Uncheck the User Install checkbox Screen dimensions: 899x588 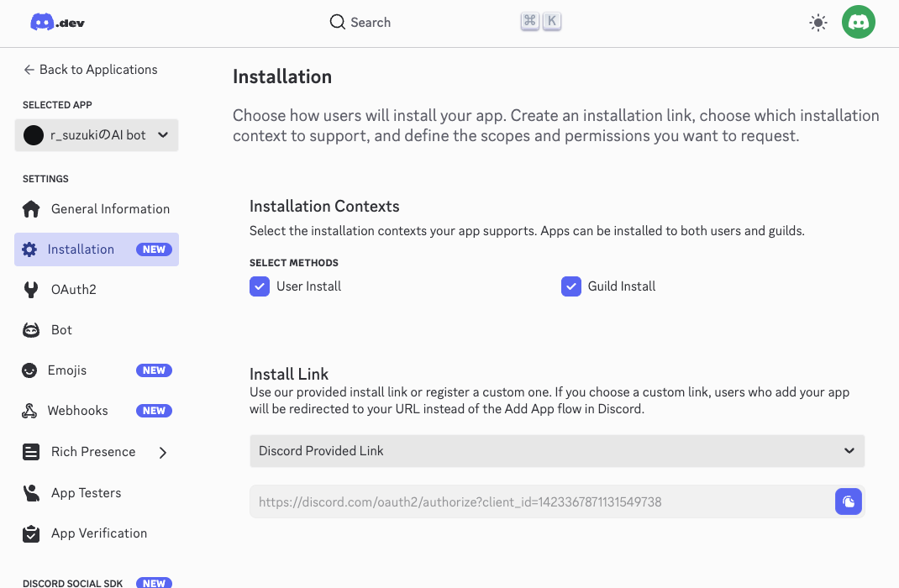point(260,286)
